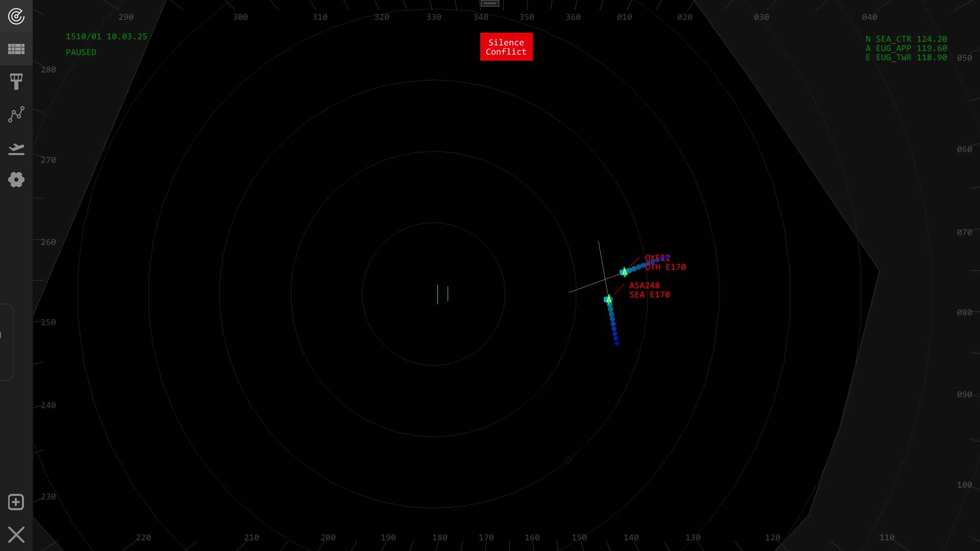The image size is (980, 551).
Task: Click the 270 bearing label
Action: 48,160
